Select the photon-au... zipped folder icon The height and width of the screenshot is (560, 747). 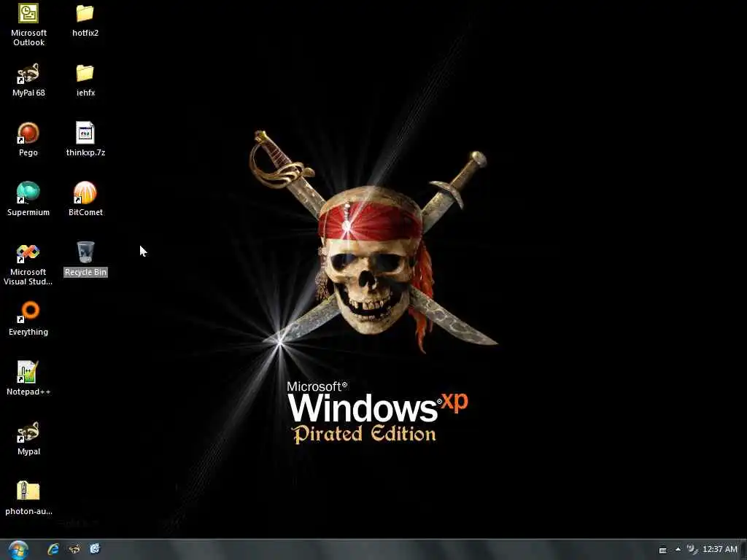[x=28, y=491]
